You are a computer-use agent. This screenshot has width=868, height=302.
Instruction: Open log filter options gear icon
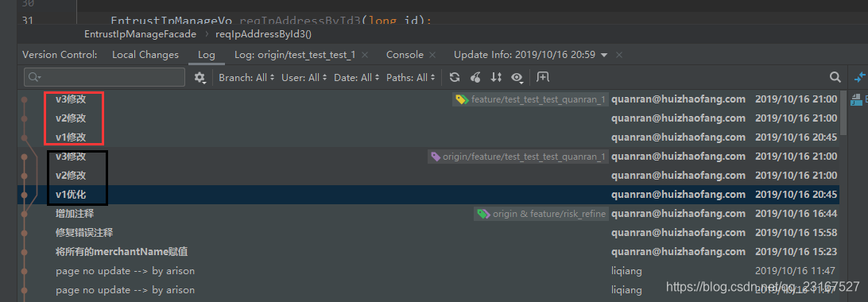[200, 78]
